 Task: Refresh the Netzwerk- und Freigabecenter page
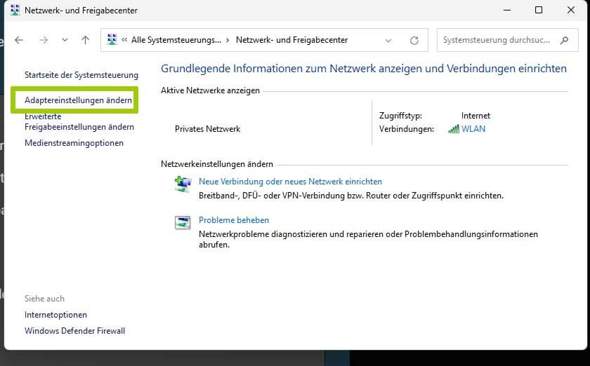pyautogui.click(x=414, y=40)
